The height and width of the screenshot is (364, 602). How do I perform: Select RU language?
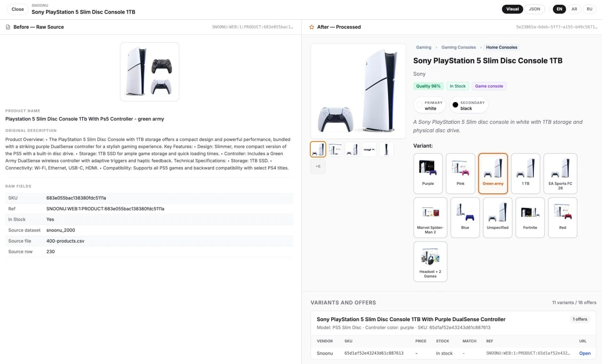pyautogui.click(x=589, y=9)
